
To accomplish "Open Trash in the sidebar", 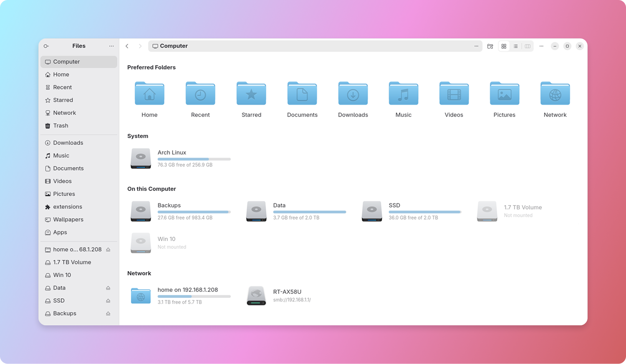I will point(79,125).
